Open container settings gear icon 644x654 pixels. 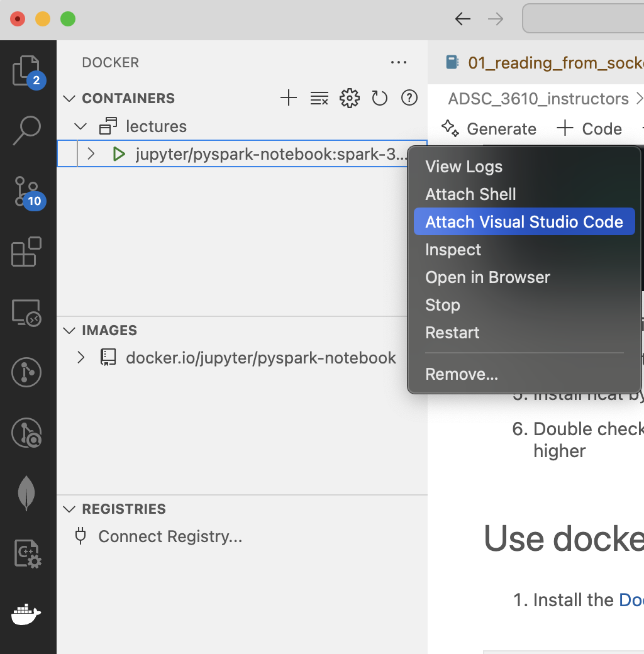click(350, 98)
